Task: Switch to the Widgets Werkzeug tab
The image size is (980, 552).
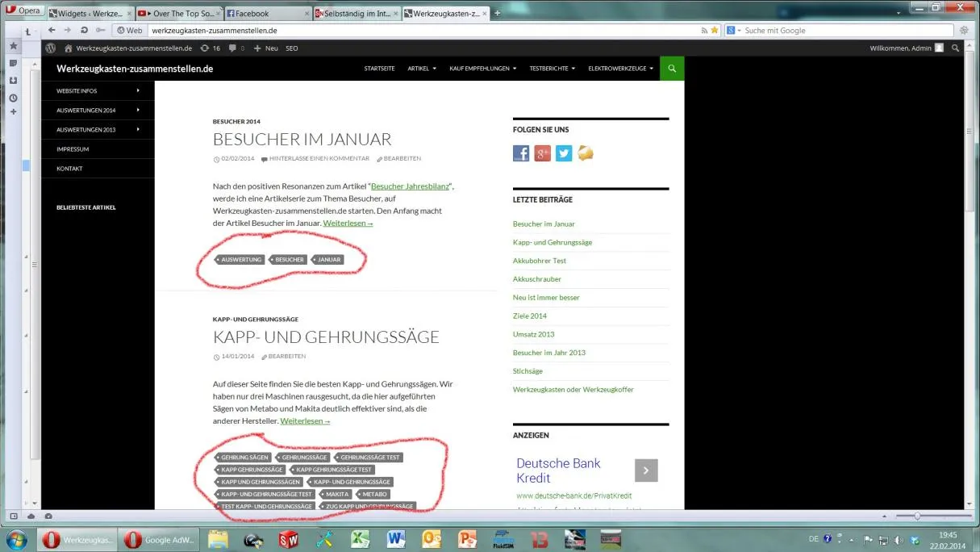Action: (90, 14)
